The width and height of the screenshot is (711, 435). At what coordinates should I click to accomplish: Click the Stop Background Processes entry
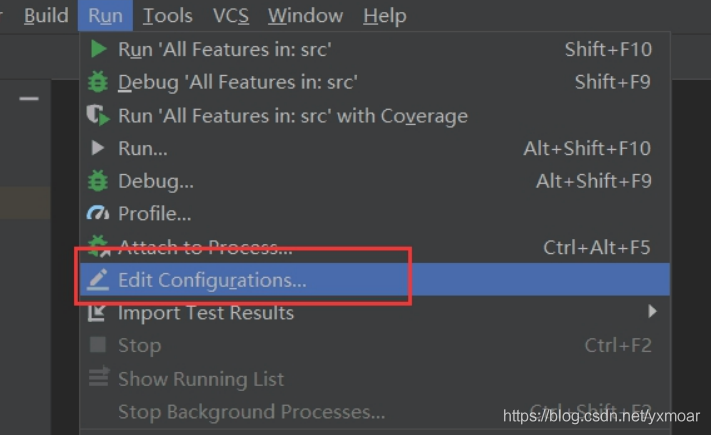[x=251, y=411]
